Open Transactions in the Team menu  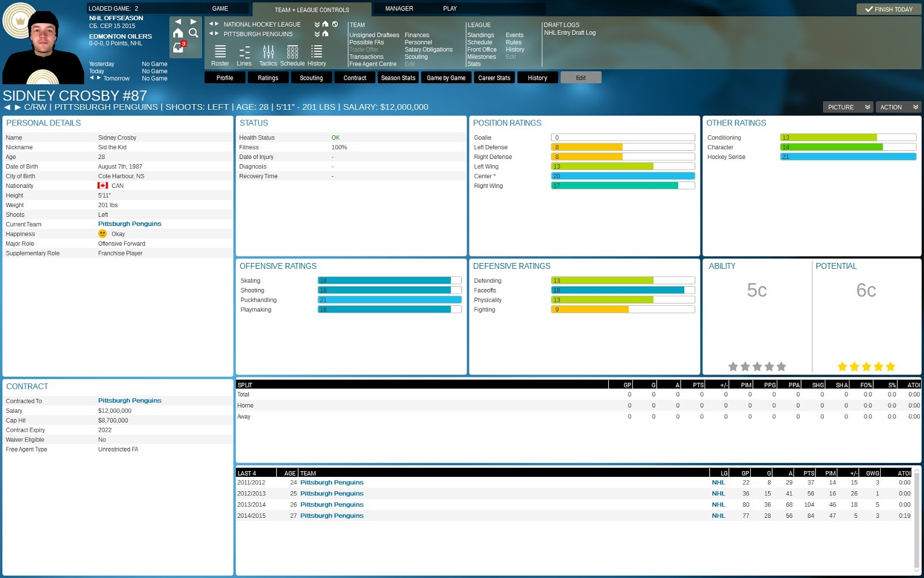(366, 57)
